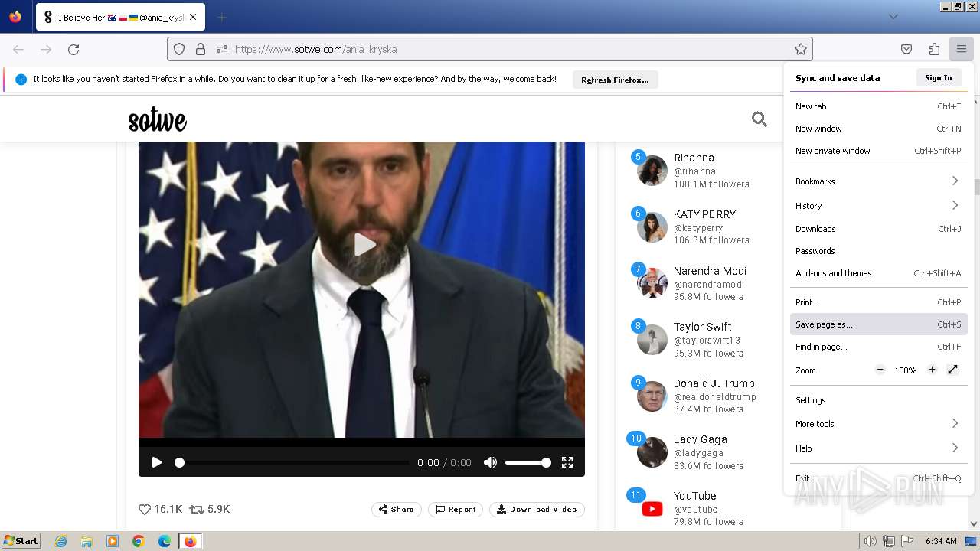The width and height of the screenshot is (980, 551).
Task: Expand the list all tabs arrow
Action: (x=893, y=17)
